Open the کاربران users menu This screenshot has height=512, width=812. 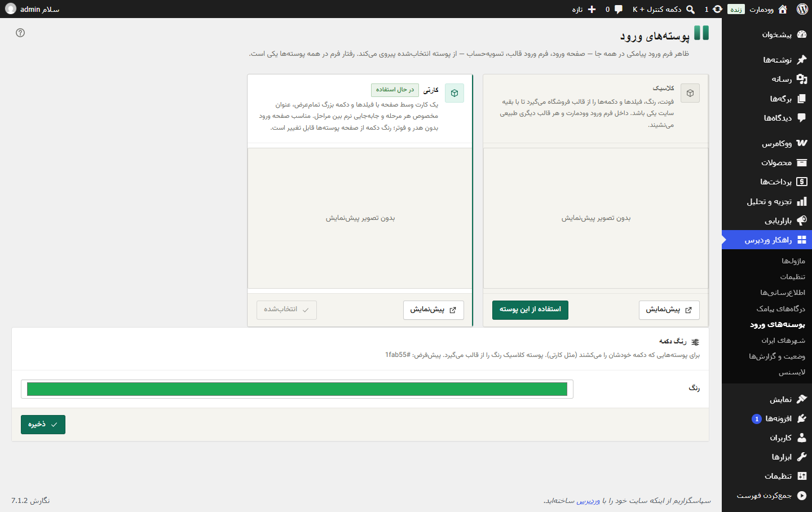pyautogui.click(x=767, y=438)
